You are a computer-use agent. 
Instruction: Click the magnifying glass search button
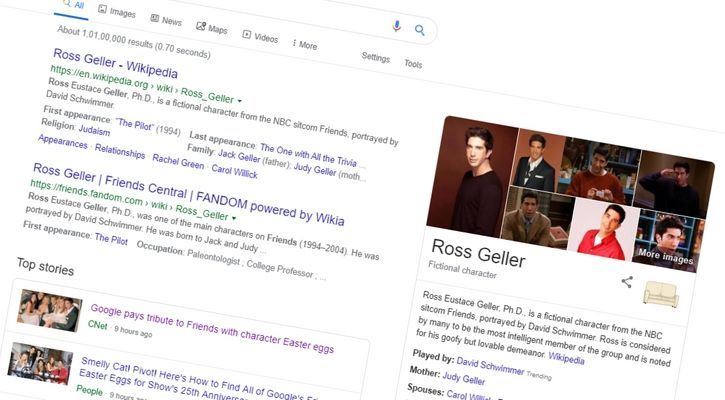[x=420, y=31]
